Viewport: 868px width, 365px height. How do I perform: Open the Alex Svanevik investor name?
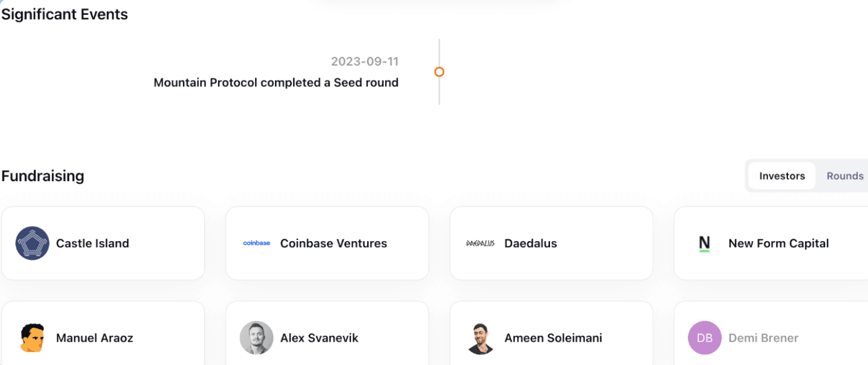[x=319, y=337]
